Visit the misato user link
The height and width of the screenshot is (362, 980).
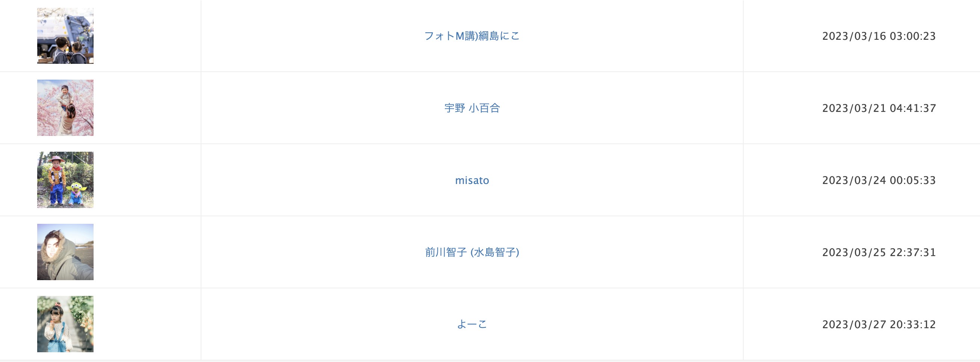[472, 180]
